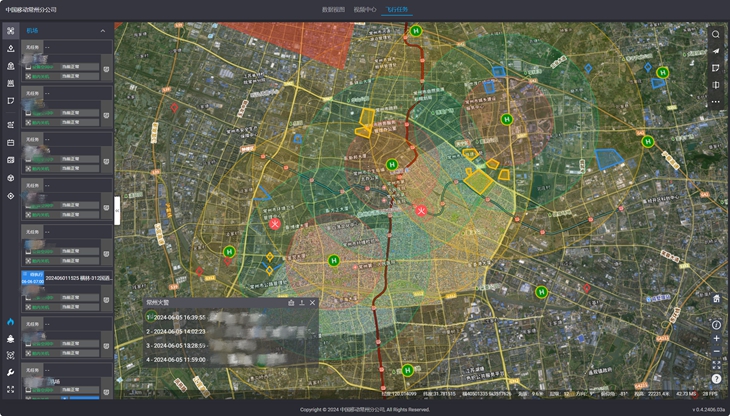The width and height of the screenshot is (730, 416).
Task: Close the 常州大警 popup panel
Action: (313, 302)
